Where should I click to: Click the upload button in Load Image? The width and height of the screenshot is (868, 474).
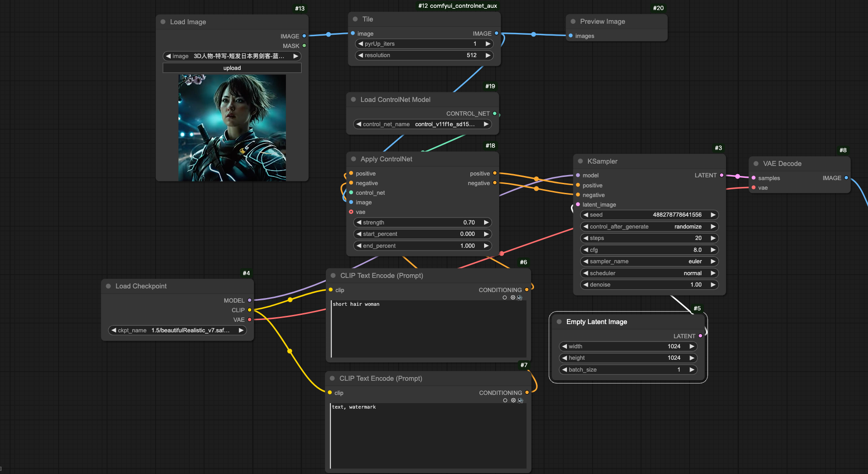[232, 68]
